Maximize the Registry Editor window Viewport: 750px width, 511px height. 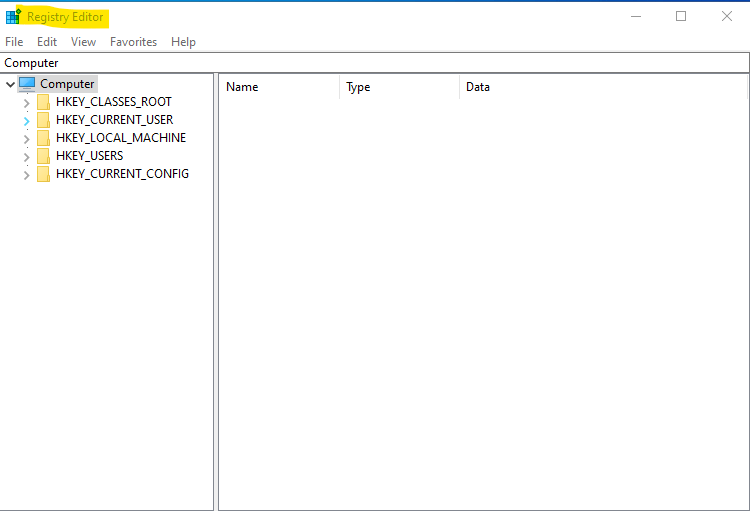click(681, 16)
